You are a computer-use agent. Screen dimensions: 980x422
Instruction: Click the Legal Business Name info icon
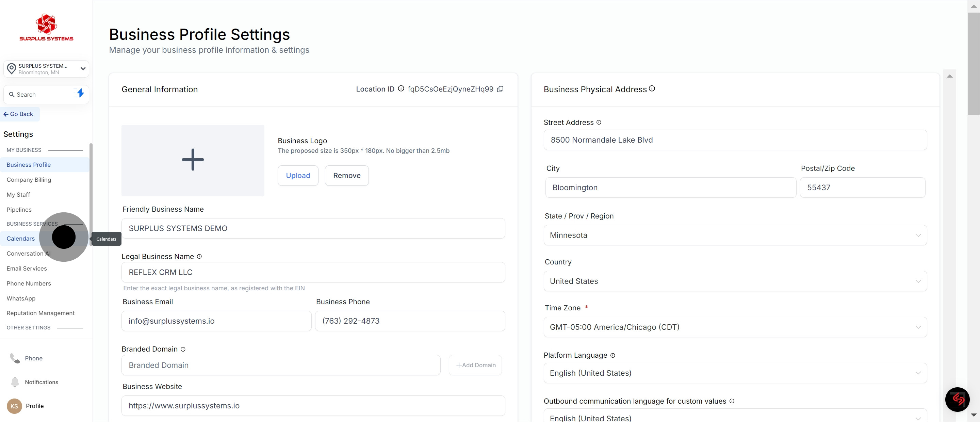(x=199, y=257)
